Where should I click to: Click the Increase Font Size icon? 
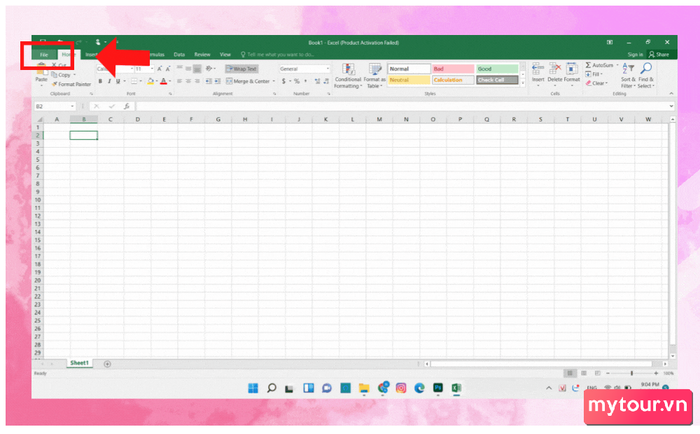(159, 69)
